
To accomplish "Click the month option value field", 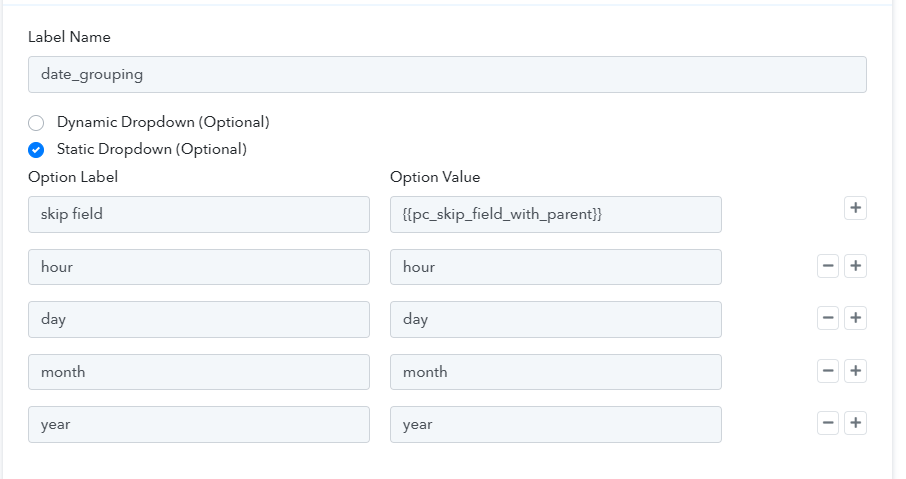I will click(555, 372).
